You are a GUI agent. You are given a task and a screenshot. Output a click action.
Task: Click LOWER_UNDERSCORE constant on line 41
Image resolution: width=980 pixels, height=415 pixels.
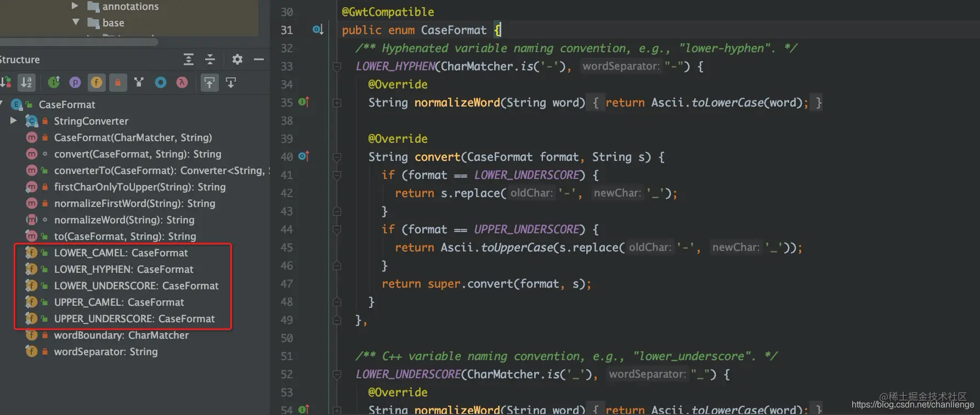(526, 175)
